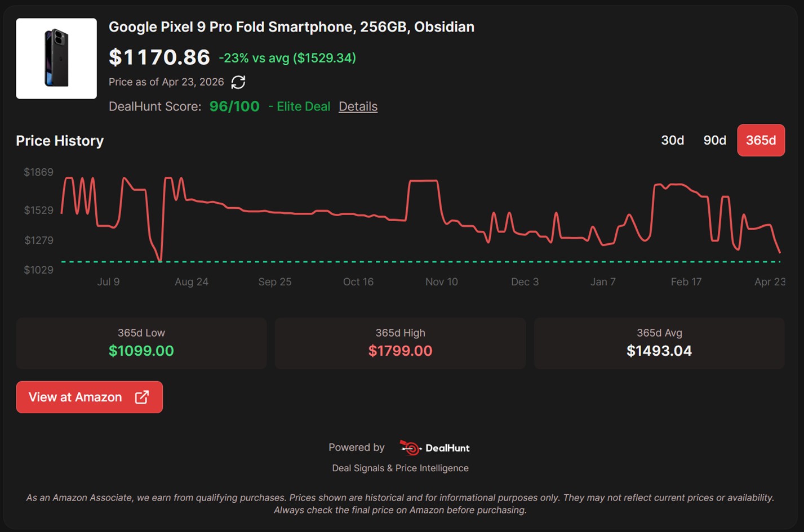Image resolution: width=804 pixels, height=532 pixels.
Task: Switch to the 90d price history view
Action: point(714,140)
